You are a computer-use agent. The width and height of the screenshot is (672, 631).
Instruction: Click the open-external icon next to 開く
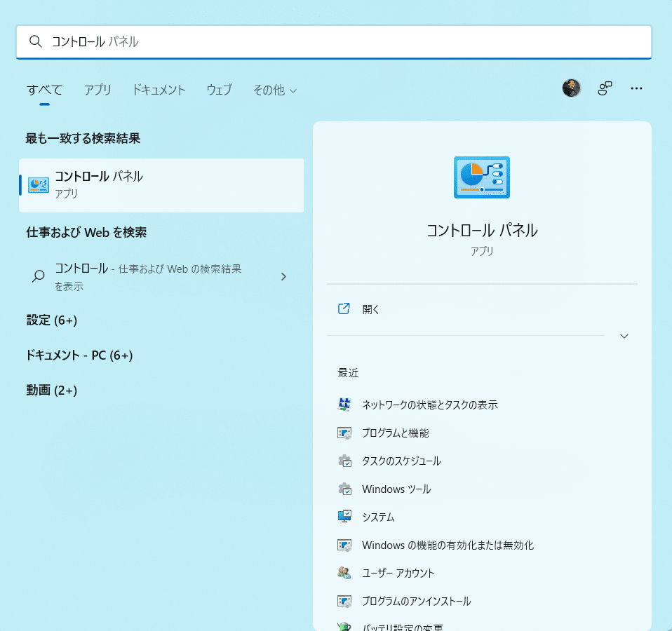tap(344, 309)
